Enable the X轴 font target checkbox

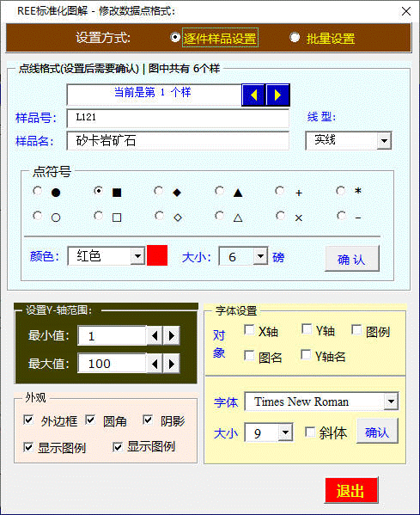(249, 330)
